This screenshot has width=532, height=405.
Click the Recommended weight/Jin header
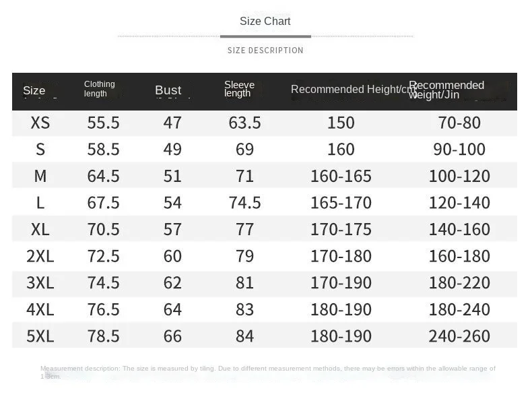[x=446, y=90]
